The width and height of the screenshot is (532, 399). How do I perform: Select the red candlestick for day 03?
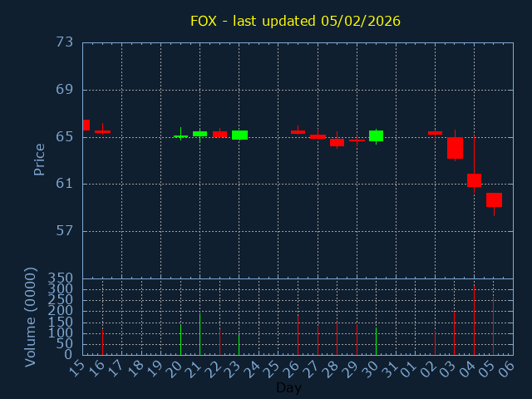(x=455, y=148)
